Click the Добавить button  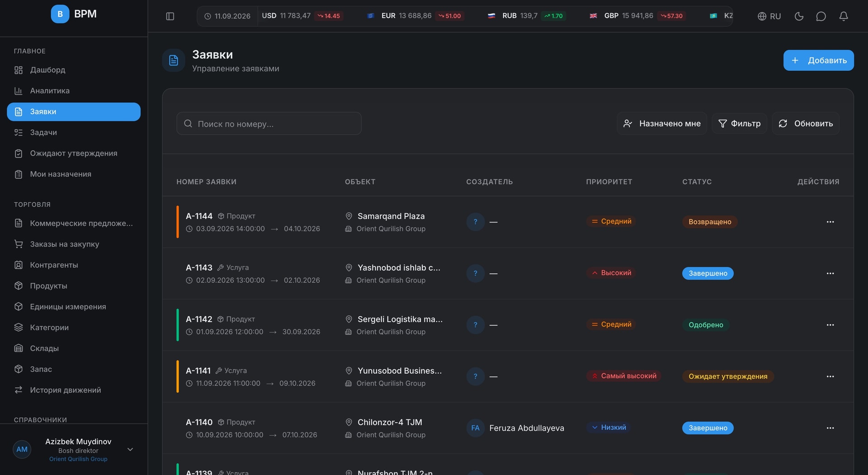[818, 60]
